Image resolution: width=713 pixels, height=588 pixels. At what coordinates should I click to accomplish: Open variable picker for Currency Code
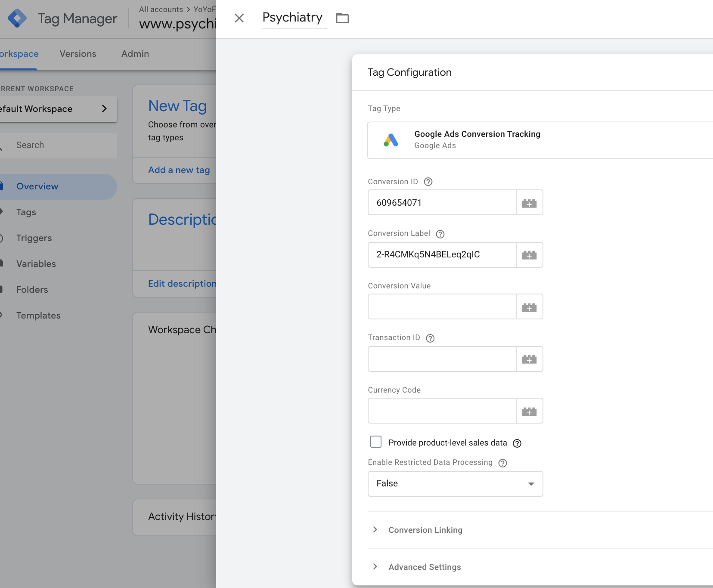click(x=529, y=411)
